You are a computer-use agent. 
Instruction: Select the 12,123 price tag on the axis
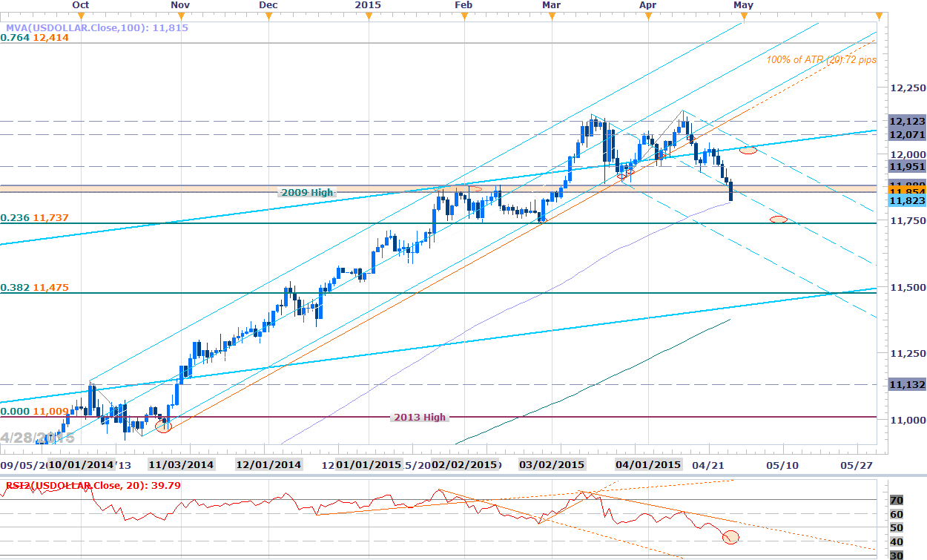[x=905, y=121]
